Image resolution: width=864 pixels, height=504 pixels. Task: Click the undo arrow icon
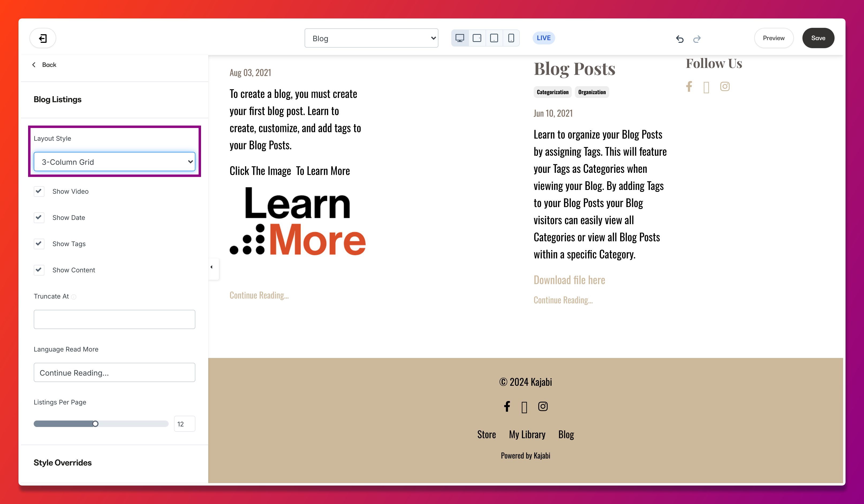point(680,39)
